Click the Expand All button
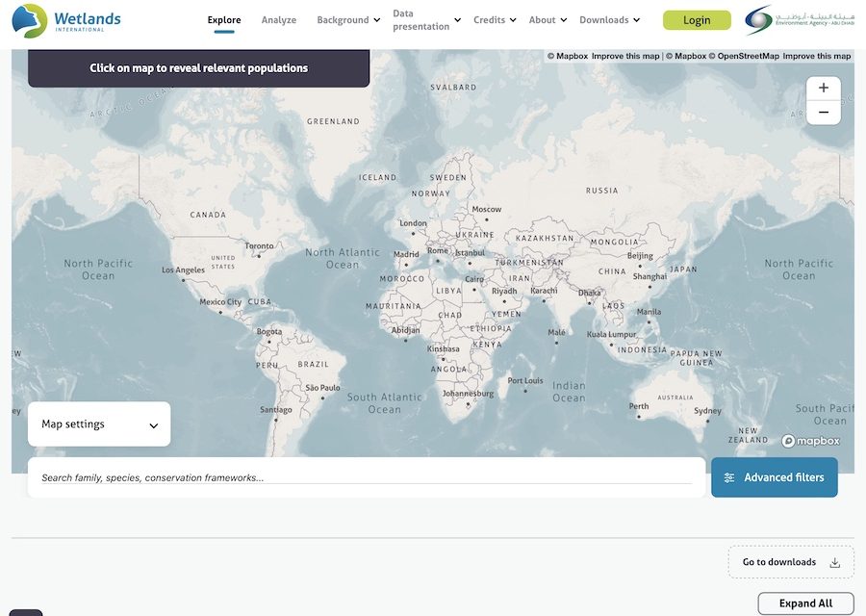Image resolution: width=866 pixels, height=616 pixels. click(x=804, y=603)
